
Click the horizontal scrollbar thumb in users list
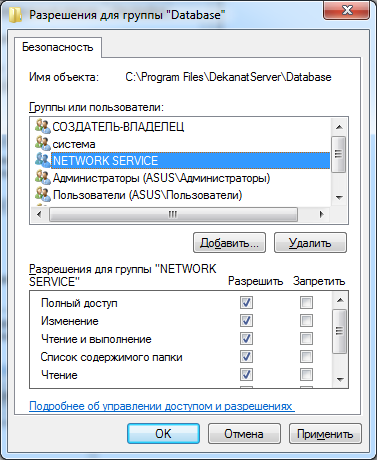pyautogui.click(x=173, y=214)
